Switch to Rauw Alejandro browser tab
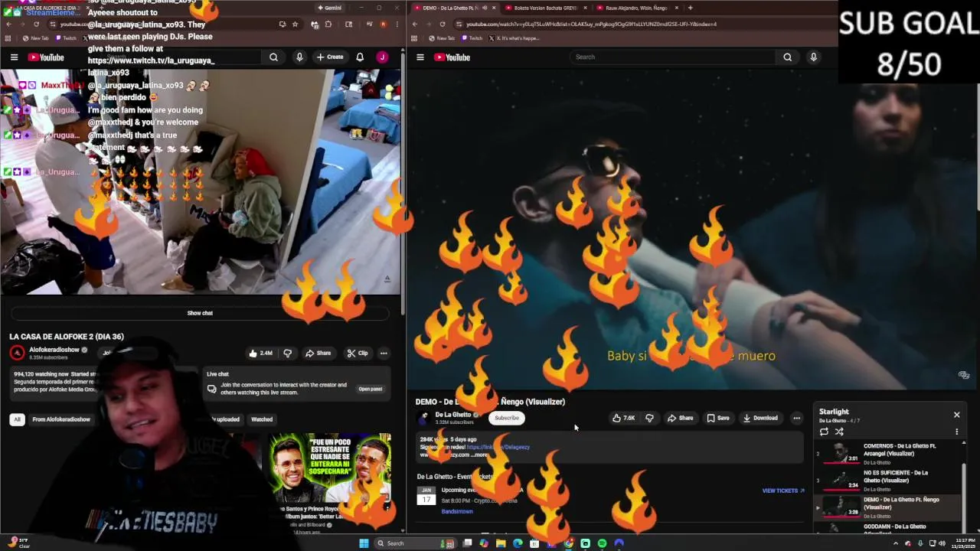This screenshot has width=980, height=551. coord(635,8)
